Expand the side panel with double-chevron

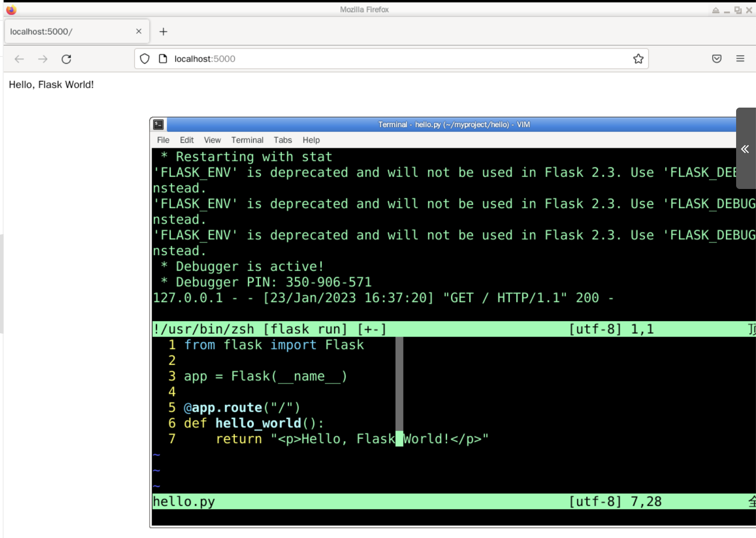coord(745,149)
